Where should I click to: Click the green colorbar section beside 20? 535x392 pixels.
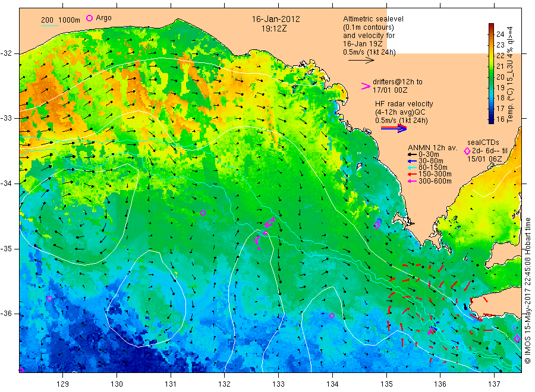coord(491,77)
